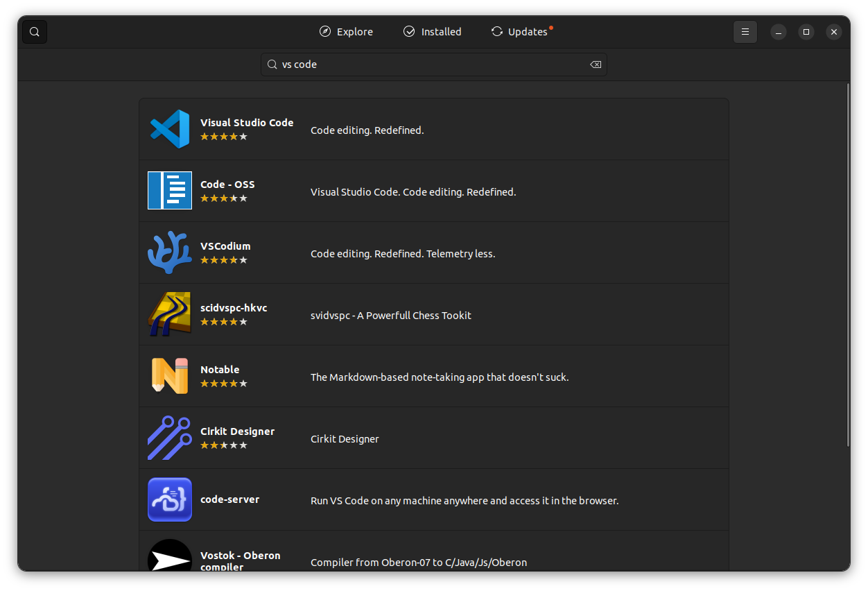Click the Visual Studio Code app icon
The image size is (868, 591).
coord(169,128)
